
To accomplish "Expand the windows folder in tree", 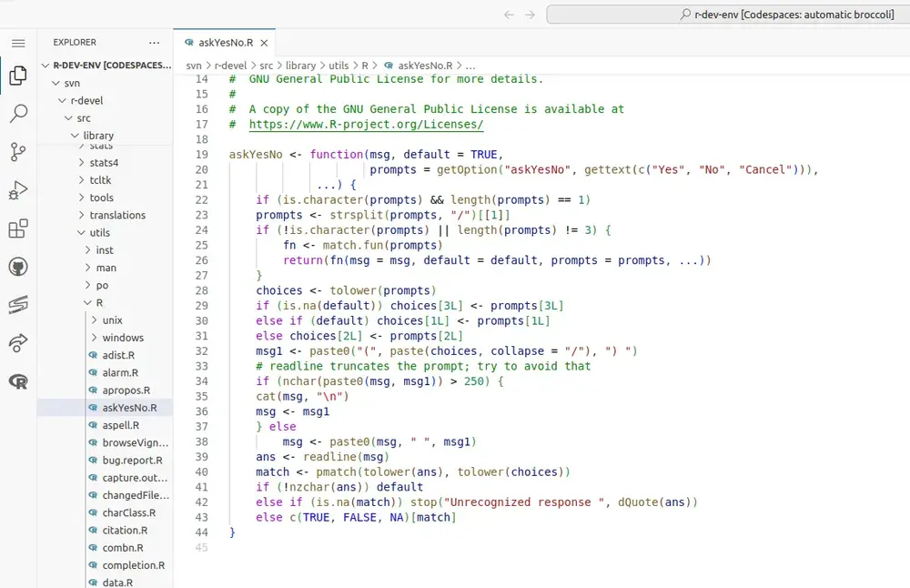I will point(122,338).
